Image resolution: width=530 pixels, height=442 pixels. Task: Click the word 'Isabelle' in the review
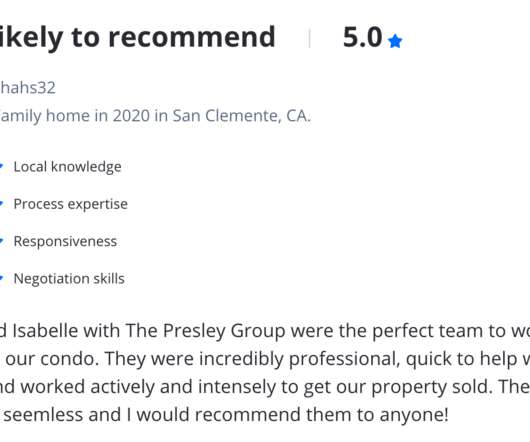coord(45,331)
